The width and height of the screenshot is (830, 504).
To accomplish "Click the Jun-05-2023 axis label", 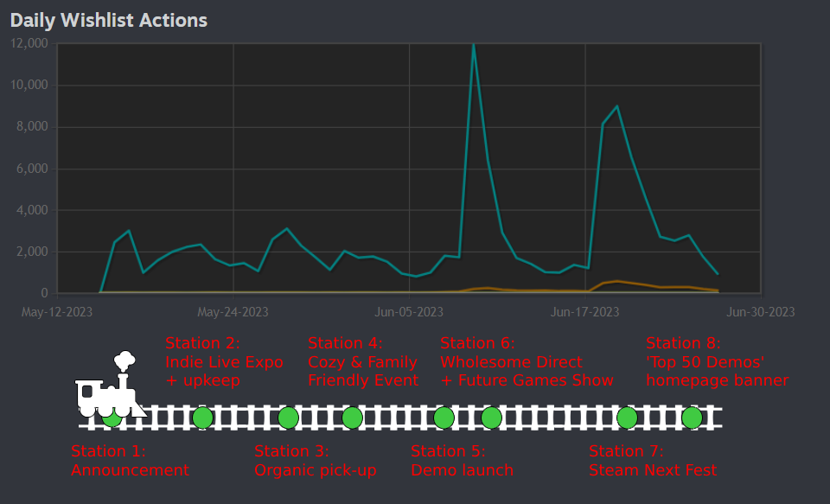I will (409, 312).
